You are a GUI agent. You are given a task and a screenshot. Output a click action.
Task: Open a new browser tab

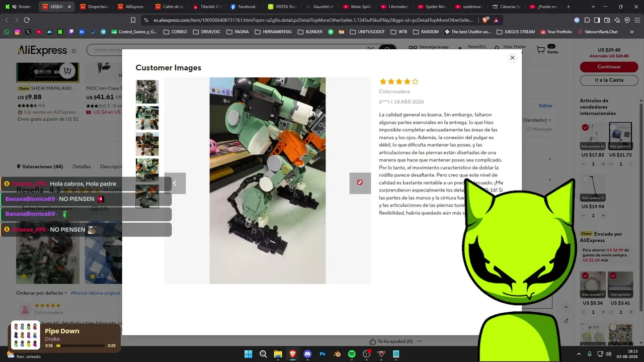569,7
